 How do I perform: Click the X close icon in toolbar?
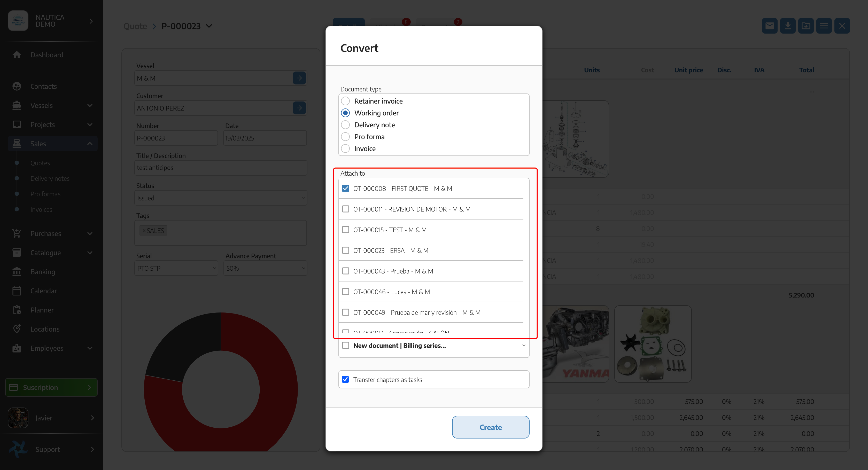(842, 26)
